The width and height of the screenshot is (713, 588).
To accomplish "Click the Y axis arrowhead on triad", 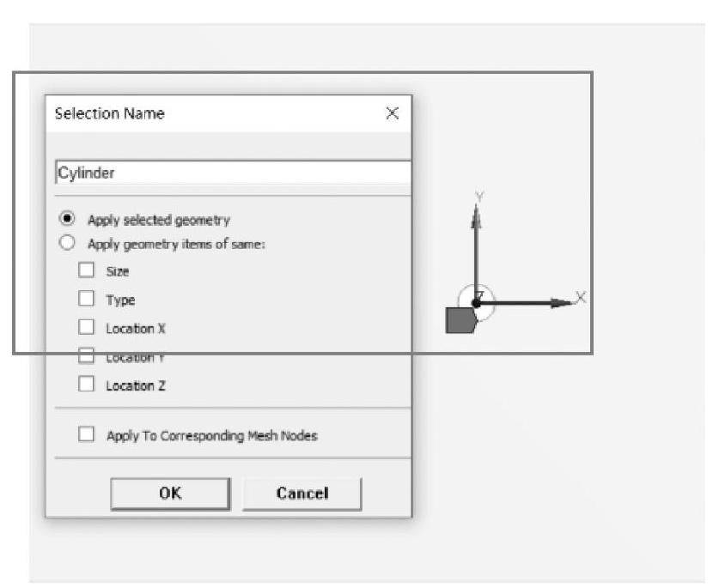I will (x=474, y=216).
